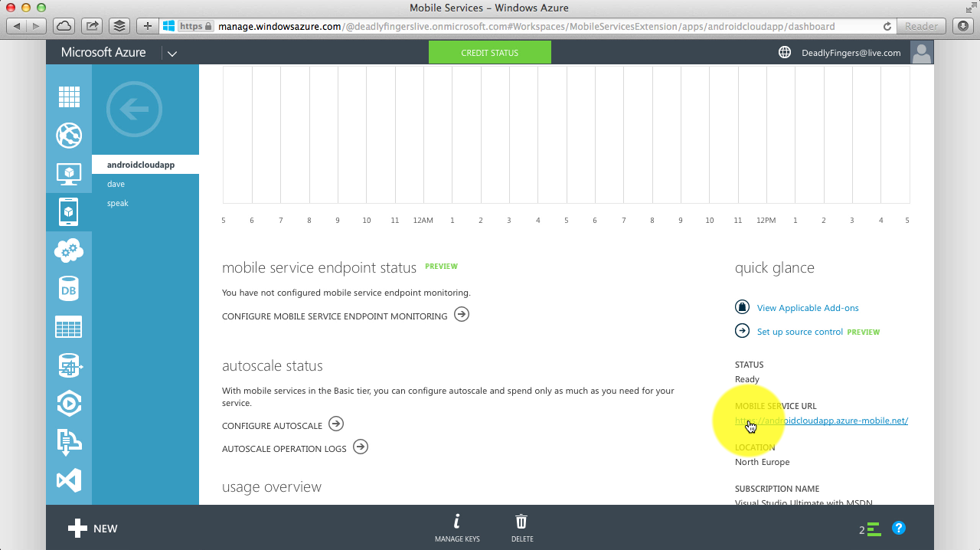Click the Ready status value
The height and width of the screenshot is (550, 980).
[x=747, y=379]
